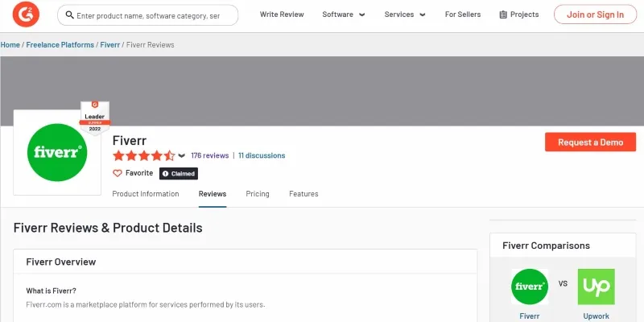
Task: Click the Projects clipboard icon
Action: pos(503,14)
